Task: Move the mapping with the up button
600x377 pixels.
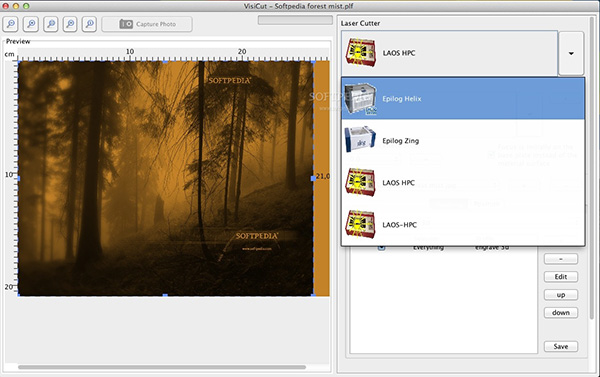Action: 561,295
